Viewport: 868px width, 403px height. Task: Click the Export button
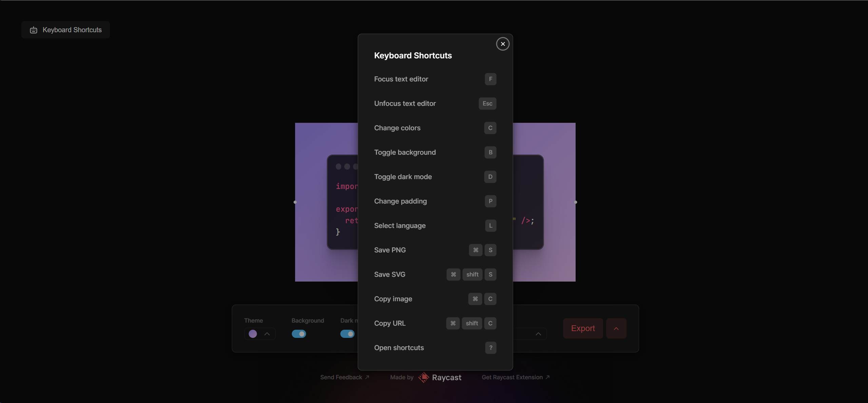pos(583,328)
